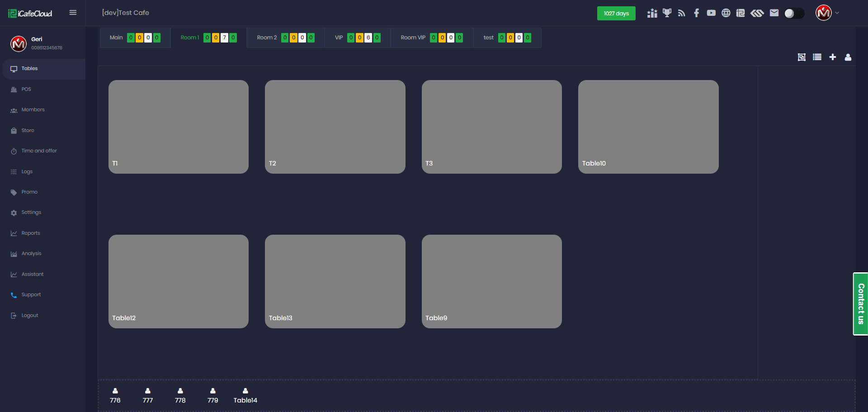868x412 pixels.
Task: Go to Reports in sidebar menu
Action: click(31, 233)
